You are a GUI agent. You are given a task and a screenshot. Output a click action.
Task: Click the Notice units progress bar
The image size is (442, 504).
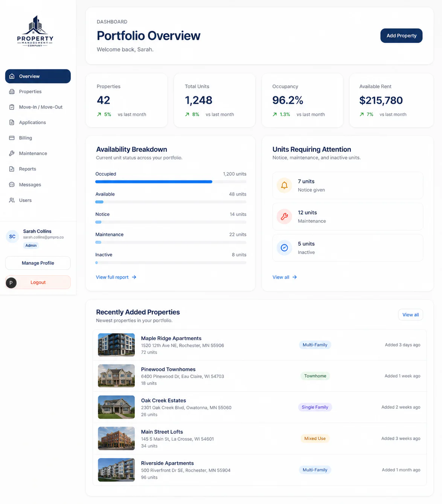(x=171, y=222)
